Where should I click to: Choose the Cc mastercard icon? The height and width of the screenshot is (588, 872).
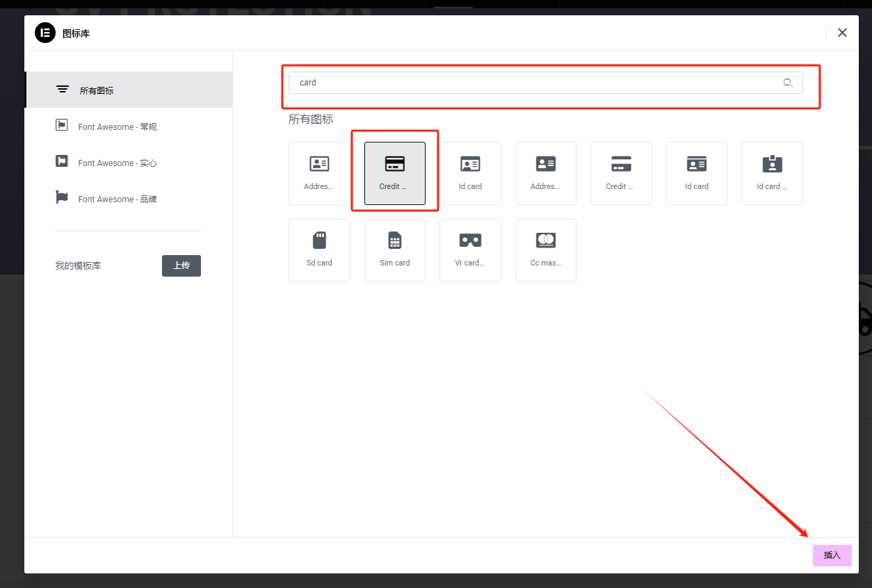545,250
